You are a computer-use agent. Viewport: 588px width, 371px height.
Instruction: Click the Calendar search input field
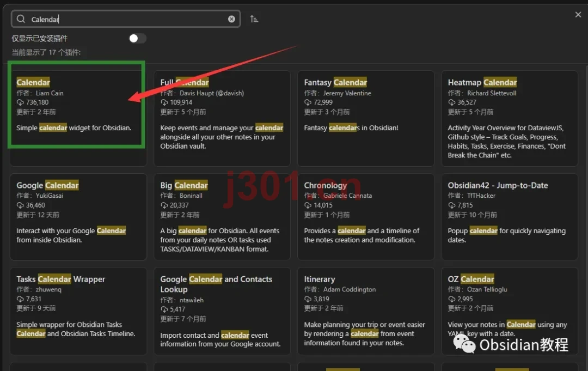pos(126,19)
